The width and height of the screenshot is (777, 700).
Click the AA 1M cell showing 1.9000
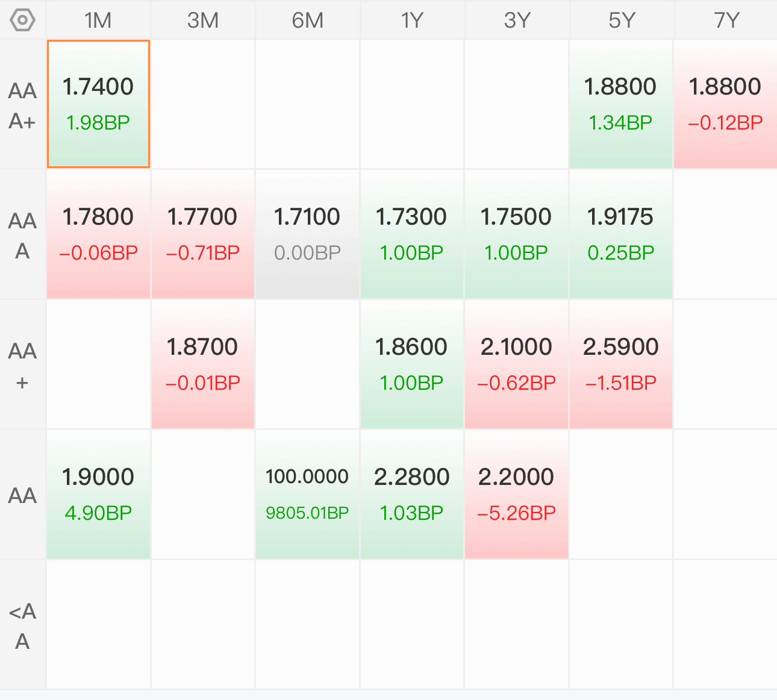[98, 495]
